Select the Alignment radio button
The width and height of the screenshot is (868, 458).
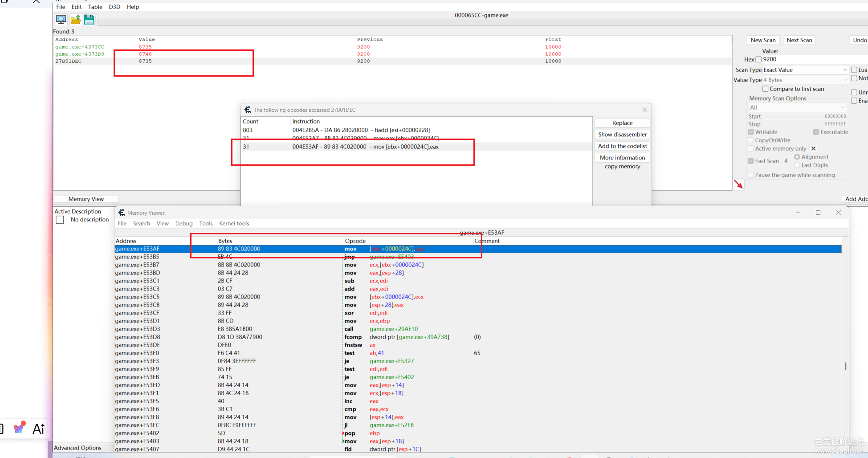point(797,157)
